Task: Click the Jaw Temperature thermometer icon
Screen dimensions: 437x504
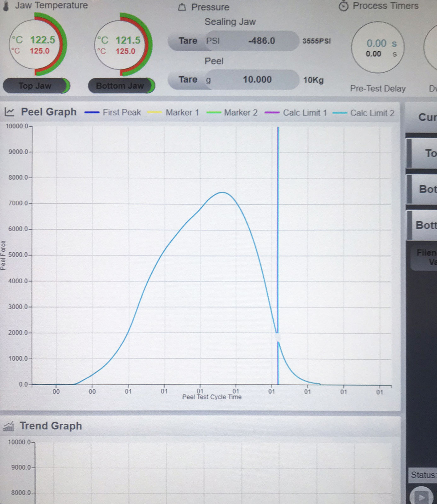Action: tap(6, 6)
